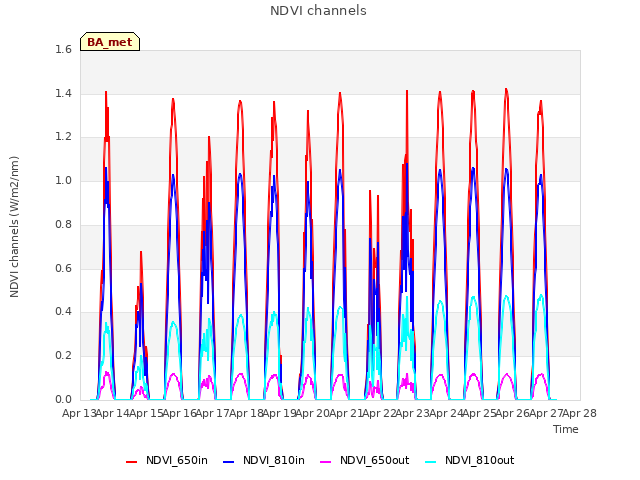
Task: Click the BA_met annotation label
Action: [x=110, y=42]
